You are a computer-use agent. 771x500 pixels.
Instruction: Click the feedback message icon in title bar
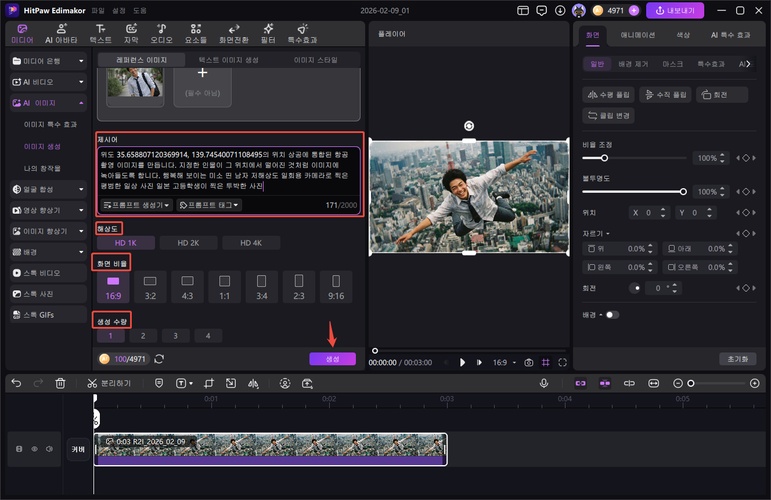(x=541, y=10)
